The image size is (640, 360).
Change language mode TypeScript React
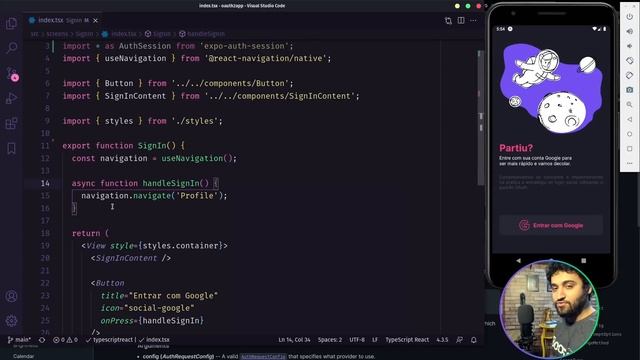click(x=407, y=340)
